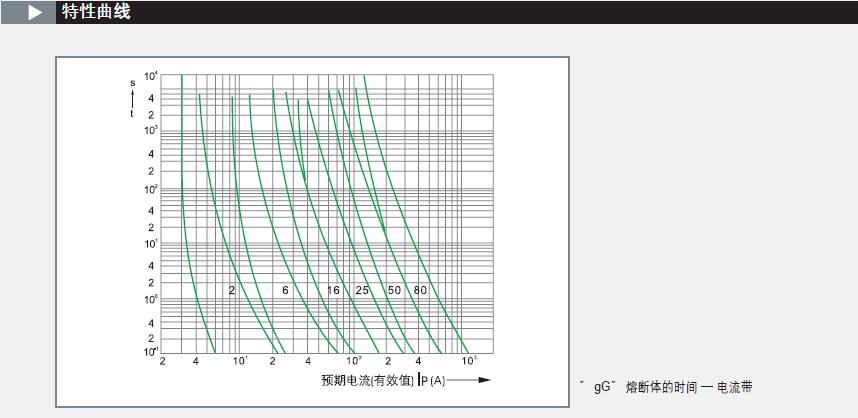
Task: Click the right-pointing arrow after Ip(A)
Action: (x=472, y=380)
